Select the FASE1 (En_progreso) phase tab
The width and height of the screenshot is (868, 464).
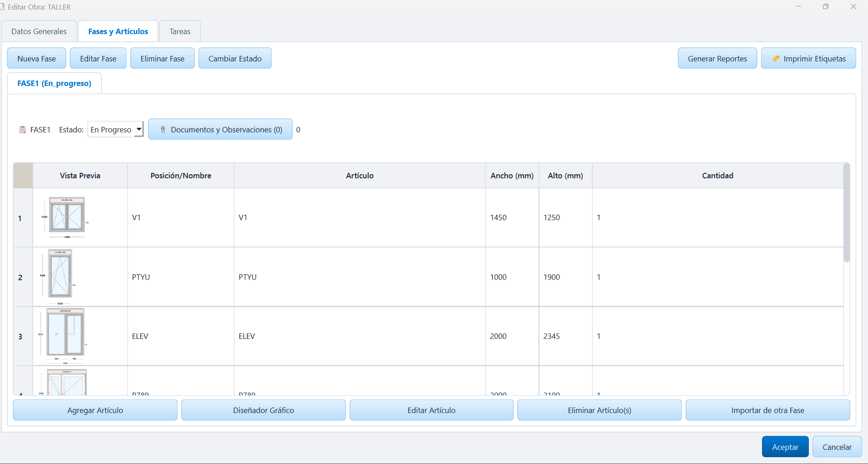54,83
